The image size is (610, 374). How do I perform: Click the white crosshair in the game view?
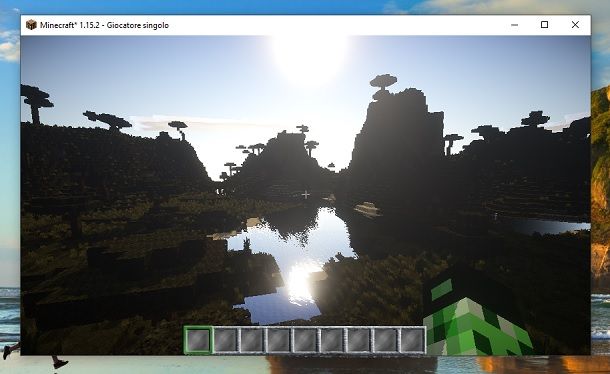click(x=305, y=194)
